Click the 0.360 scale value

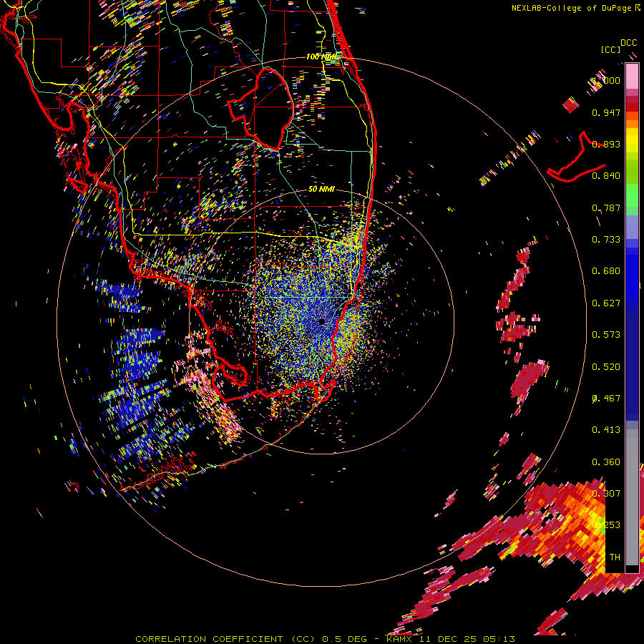click(606, 462)
